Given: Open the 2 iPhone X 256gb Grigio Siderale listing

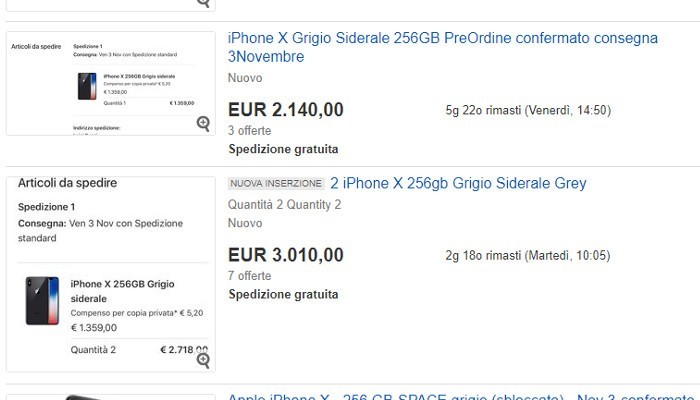Looking at the screenshot, I should [x=458, y=183].
